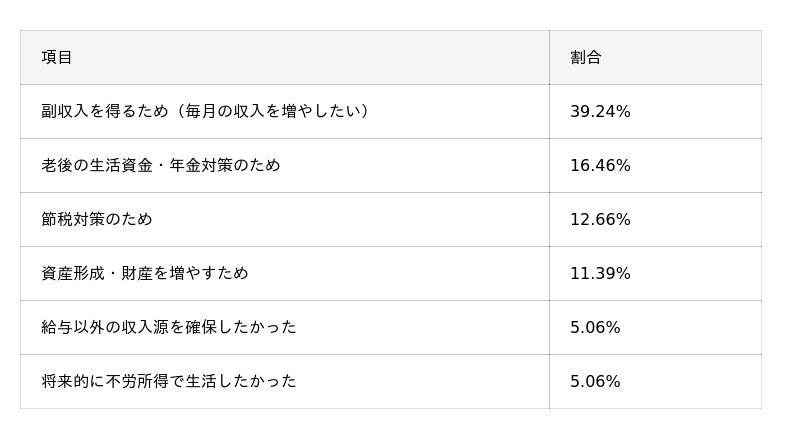
Task: Click the 11.39% percentage cell
Action: click(x=600, y=274)
